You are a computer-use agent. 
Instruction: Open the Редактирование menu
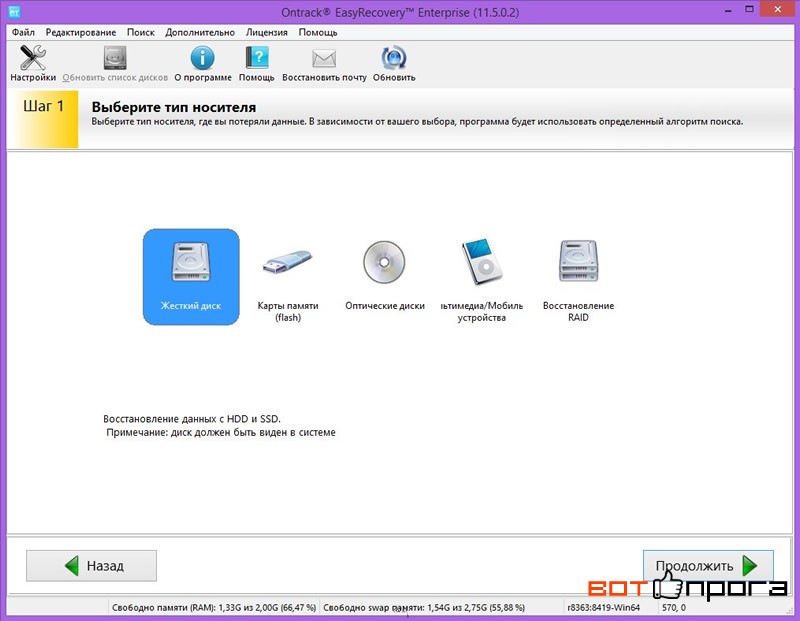pyautogui.click(x=81, y=32)
